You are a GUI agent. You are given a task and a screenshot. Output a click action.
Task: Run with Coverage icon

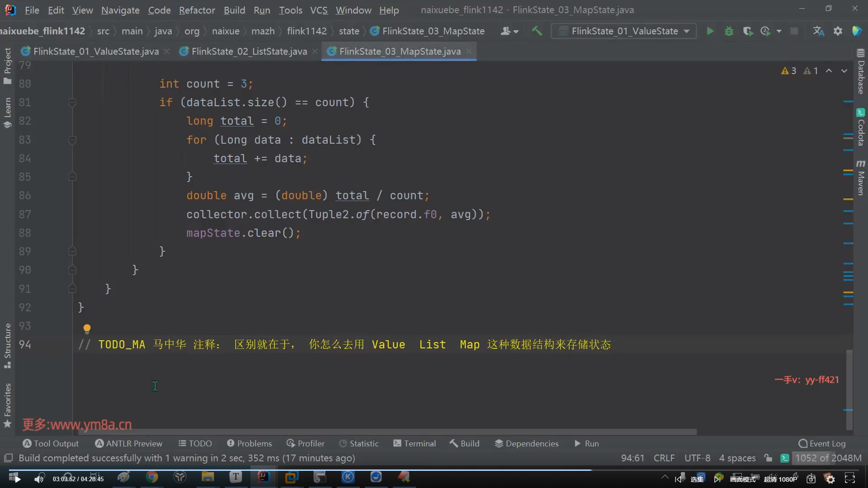[x=747, y=31]
